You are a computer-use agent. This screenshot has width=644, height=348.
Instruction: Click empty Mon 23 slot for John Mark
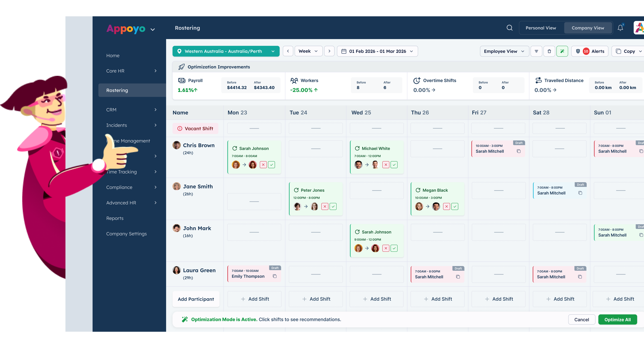(x=254, y=232)
